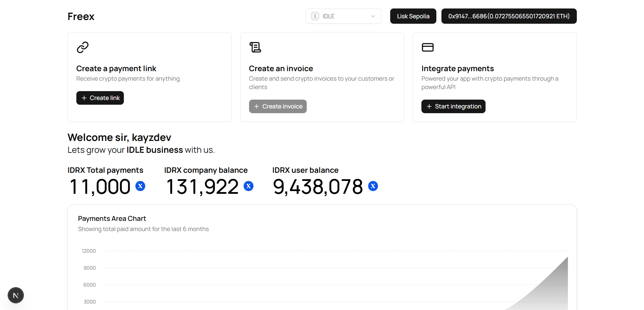Click the IDRX token icon beside 11,000

(140, 186)
